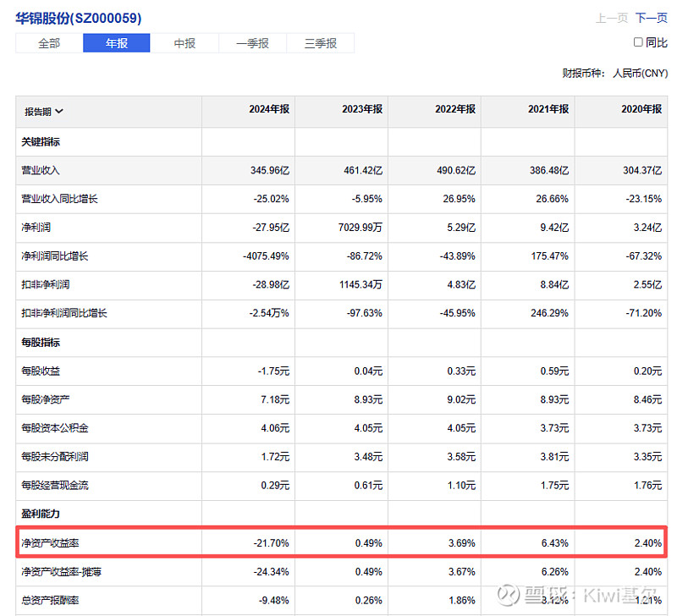Click the 上一页 link
677x616 pixels.
pos(612,19)
